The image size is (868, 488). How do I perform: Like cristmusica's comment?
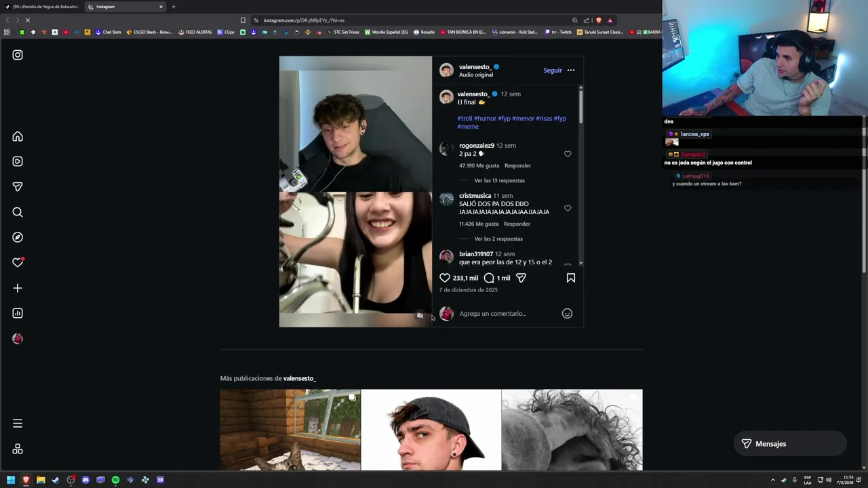click(x=568, y=208)
